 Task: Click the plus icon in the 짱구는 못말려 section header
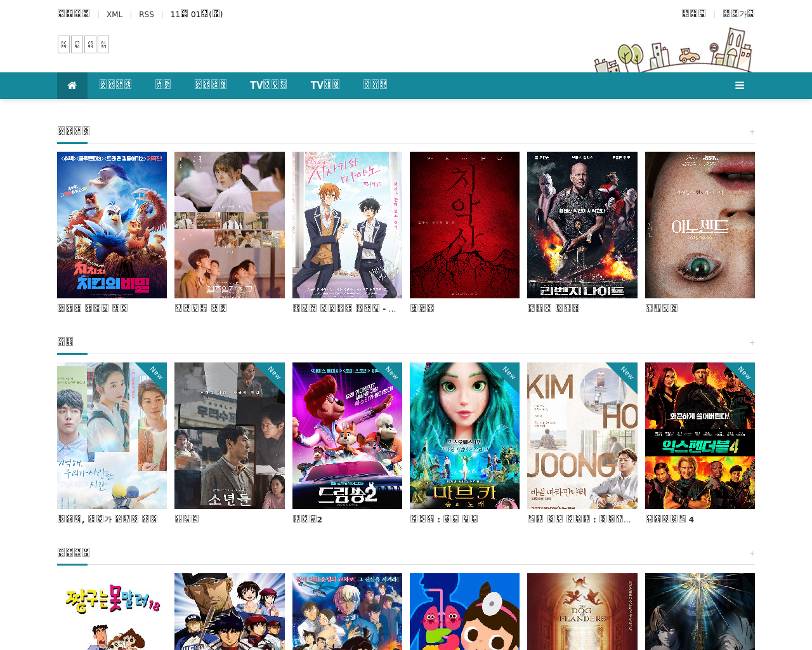(x=752, y=554)
